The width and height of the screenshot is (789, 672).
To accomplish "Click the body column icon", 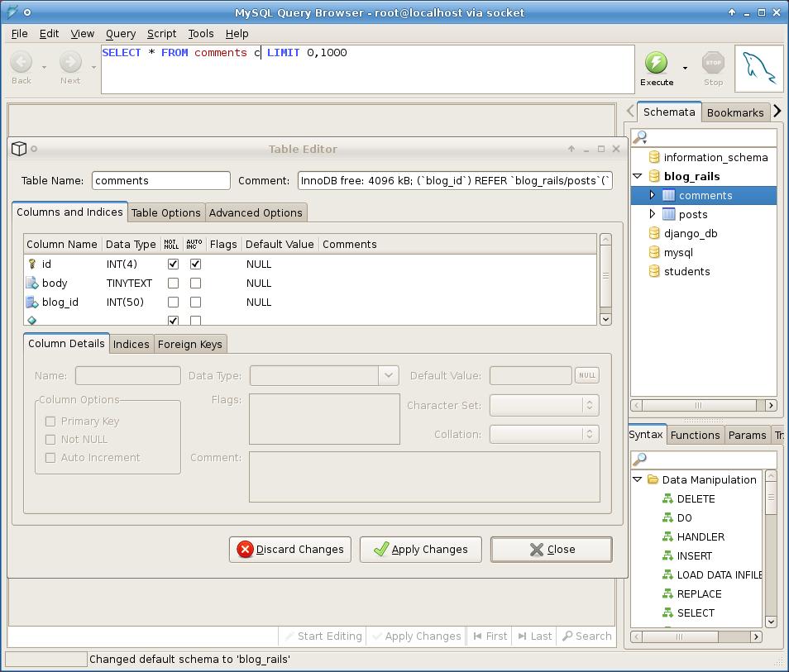I will [32, 284].
